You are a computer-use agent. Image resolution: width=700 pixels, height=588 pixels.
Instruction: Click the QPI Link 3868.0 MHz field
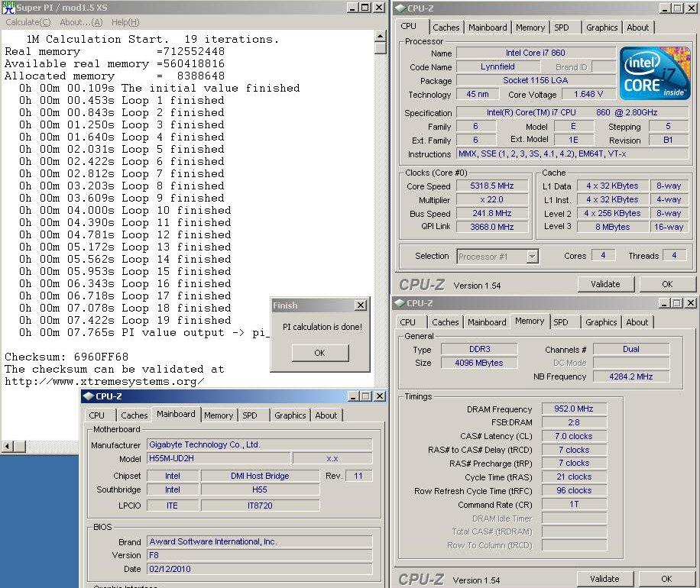coord(491,227)
